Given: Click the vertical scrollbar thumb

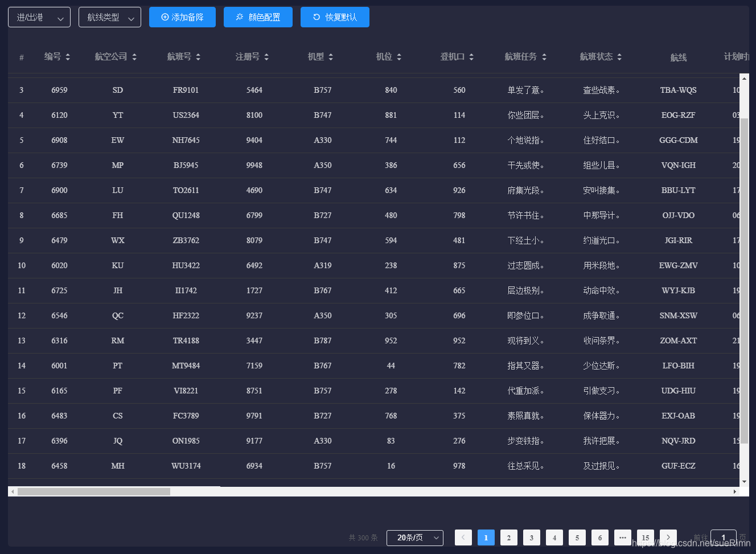Looking at the screenshot, I should point(745,282).
